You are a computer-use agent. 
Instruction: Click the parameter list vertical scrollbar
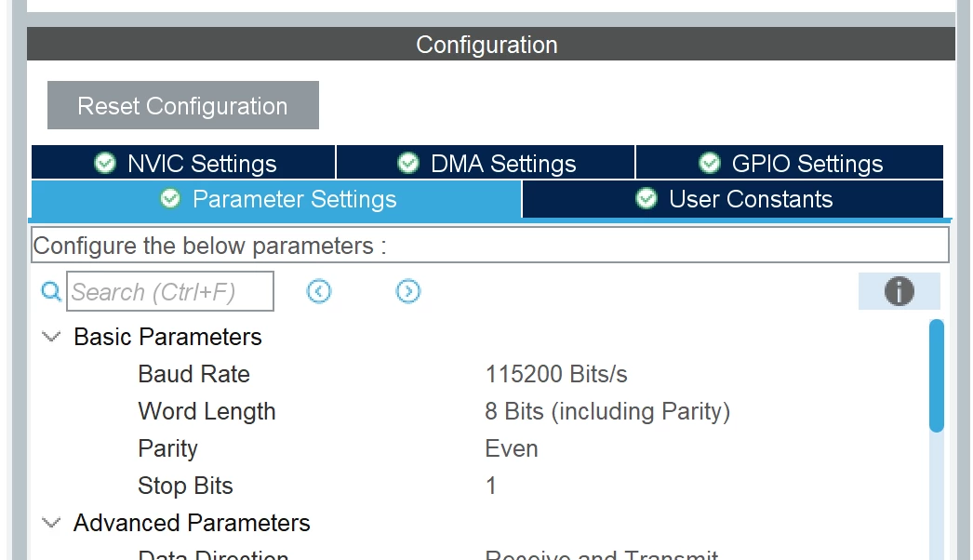point(937,376)
